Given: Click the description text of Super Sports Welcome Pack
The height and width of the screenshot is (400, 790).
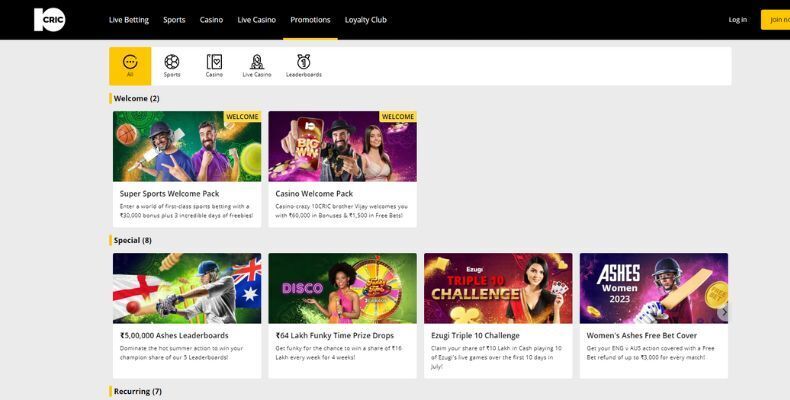Looking at the screenshot, I should (x=186, y=211).
